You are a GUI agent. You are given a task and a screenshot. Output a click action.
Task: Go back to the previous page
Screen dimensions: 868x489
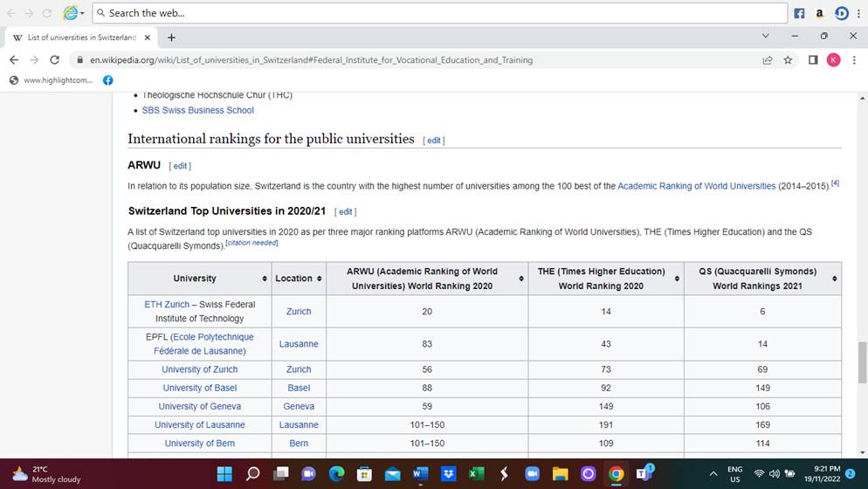click(x=14, y=59)
